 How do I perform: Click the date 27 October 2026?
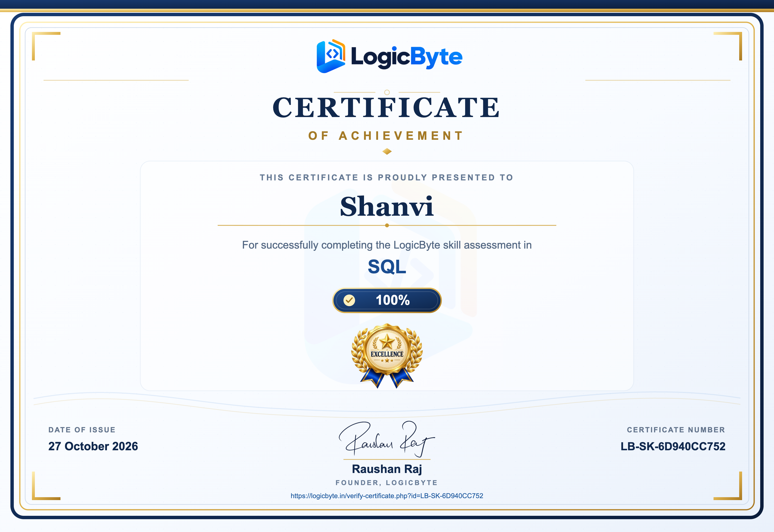coord(93,446)
